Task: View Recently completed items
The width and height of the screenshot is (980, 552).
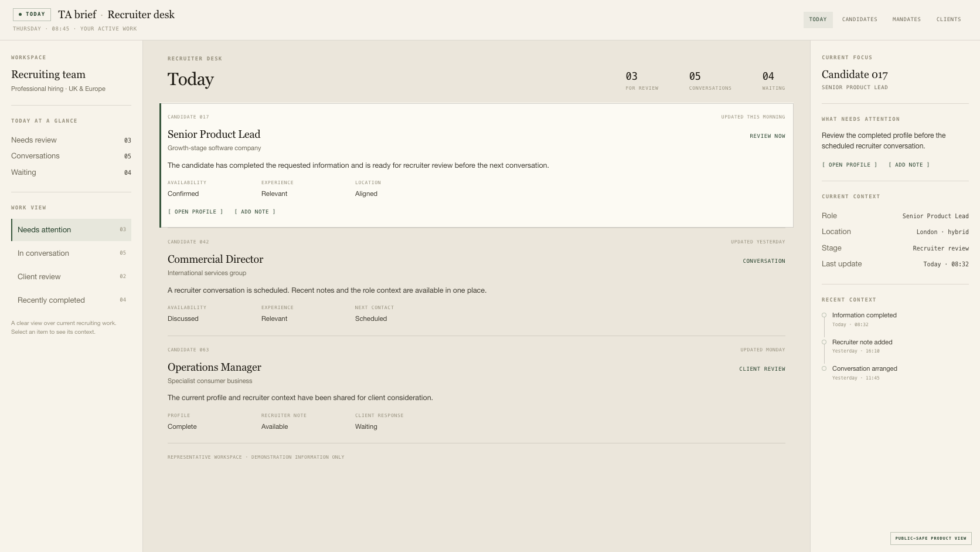Action: tap(71, 300)
